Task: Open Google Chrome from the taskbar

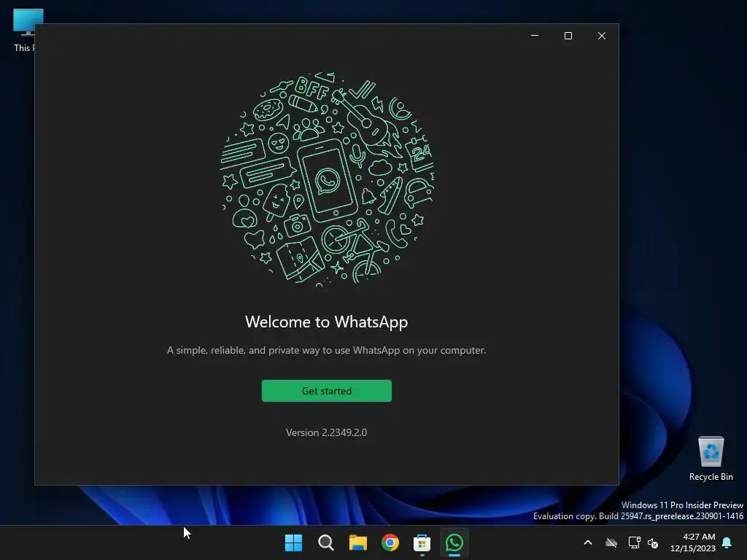Action: tap(390, 542)
